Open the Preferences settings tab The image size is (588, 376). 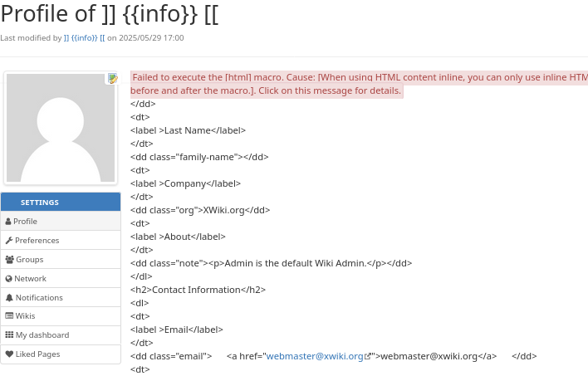(37, 241)
